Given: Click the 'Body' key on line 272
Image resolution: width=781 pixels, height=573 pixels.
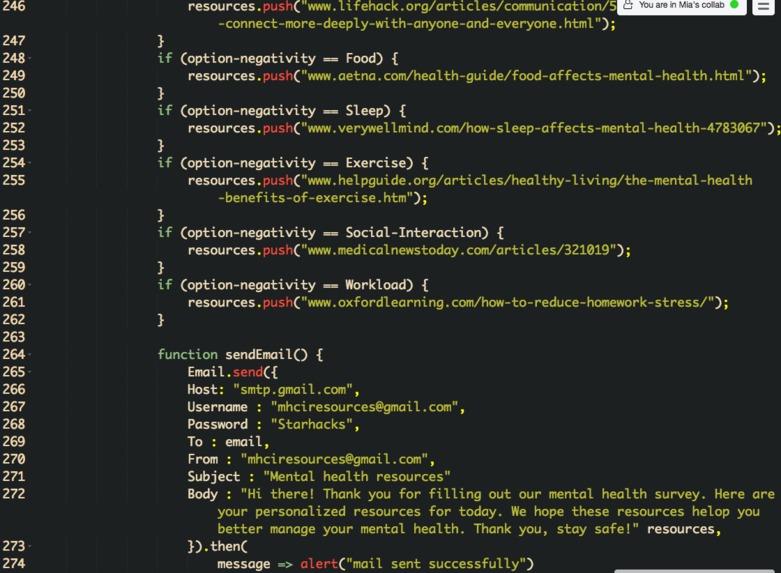Looking at the screenshot, I should 202,494.
